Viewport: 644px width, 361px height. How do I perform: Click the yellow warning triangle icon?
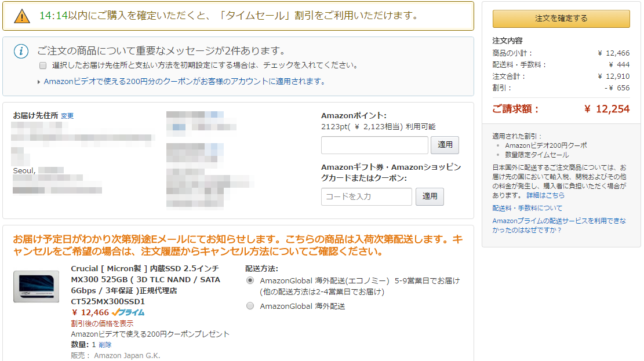coord(21,16)
